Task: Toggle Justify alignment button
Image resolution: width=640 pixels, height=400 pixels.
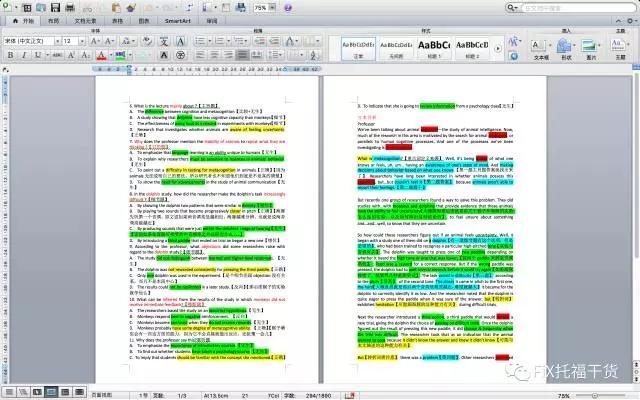Action: tap(242, 55)
